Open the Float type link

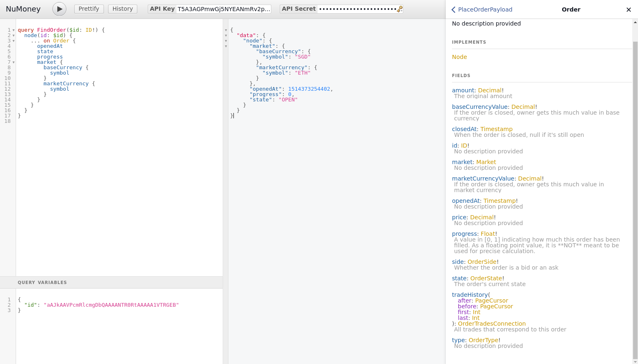tap(487, 234)
